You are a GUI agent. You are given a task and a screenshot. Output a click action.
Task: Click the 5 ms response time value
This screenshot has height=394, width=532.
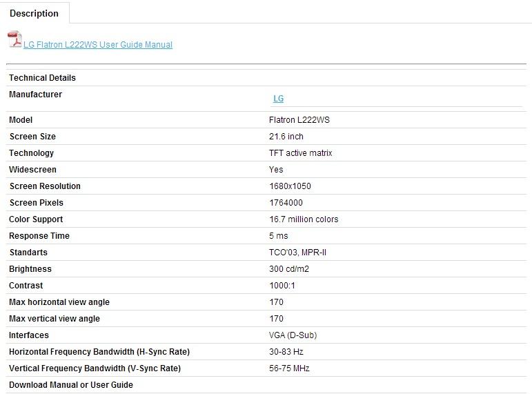(x=278, y=236)
